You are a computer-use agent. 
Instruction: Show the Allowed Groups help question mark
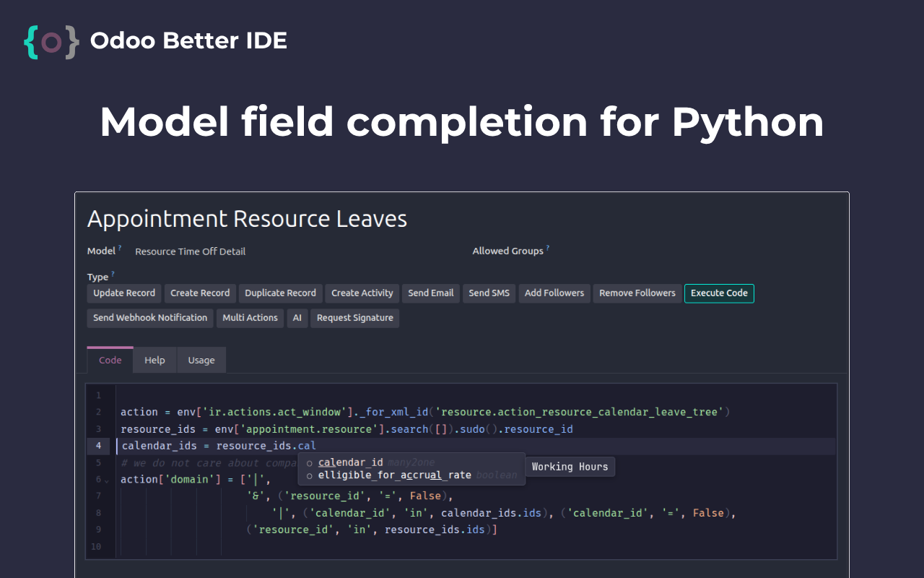pos(548,248)
